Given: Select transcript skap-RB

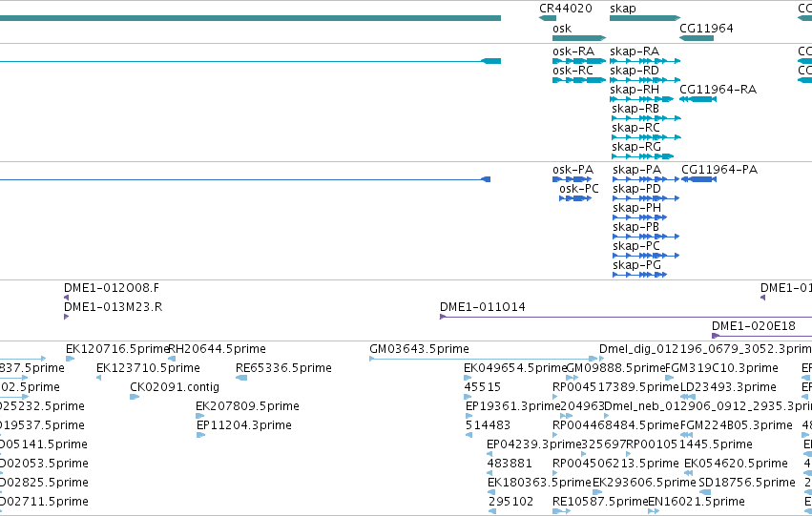Looking at the screenshot, I should click(x=646, y=118).
